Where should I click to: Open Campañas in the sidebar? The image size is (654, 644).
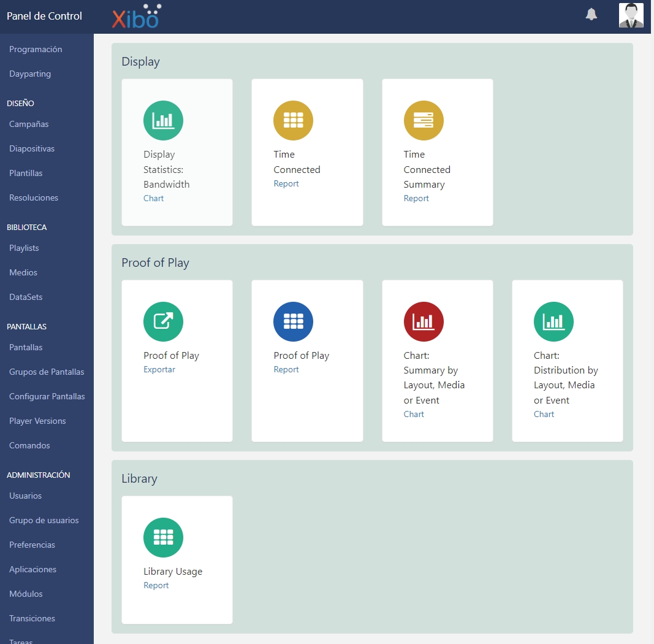(29, 124)
